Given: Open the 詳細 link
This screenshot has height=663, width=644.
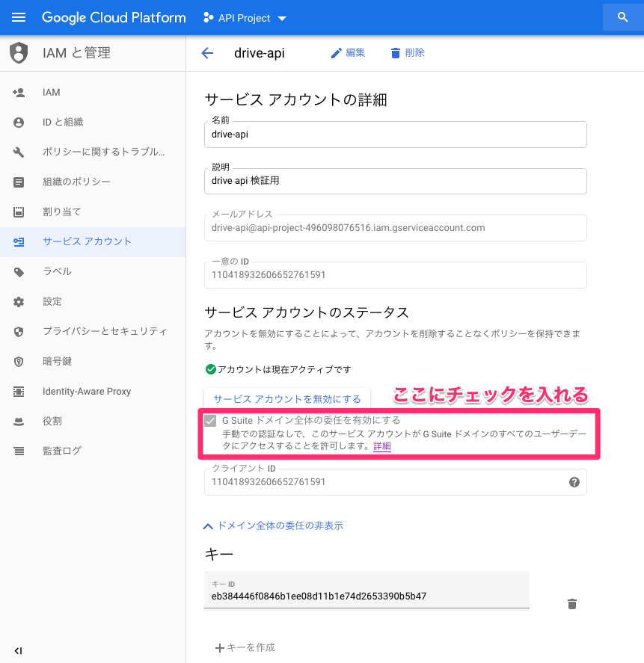Looking at the screenshot, I should (x=381, y=446).
